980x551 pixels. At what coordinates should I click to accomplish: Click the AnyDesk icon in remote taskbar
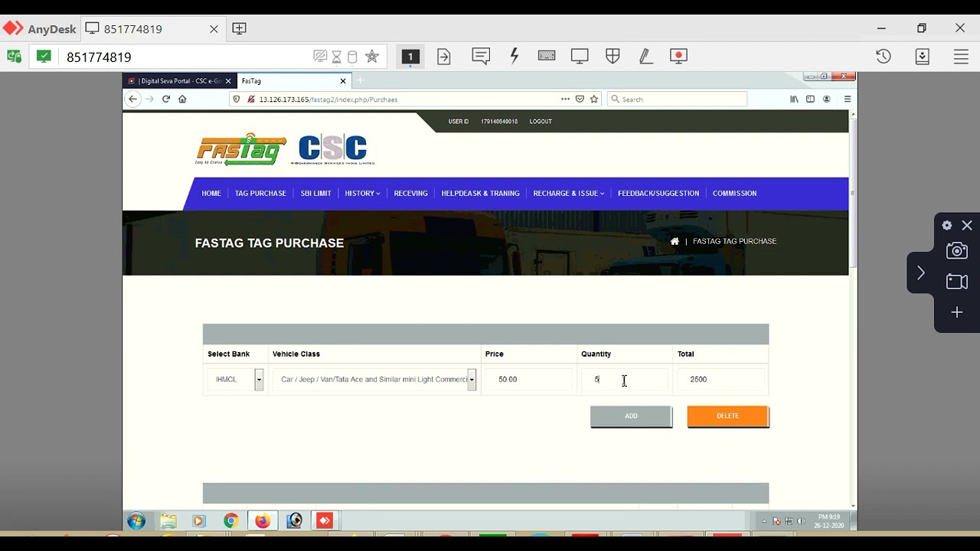pyautogui.click(x=325, y=521)
